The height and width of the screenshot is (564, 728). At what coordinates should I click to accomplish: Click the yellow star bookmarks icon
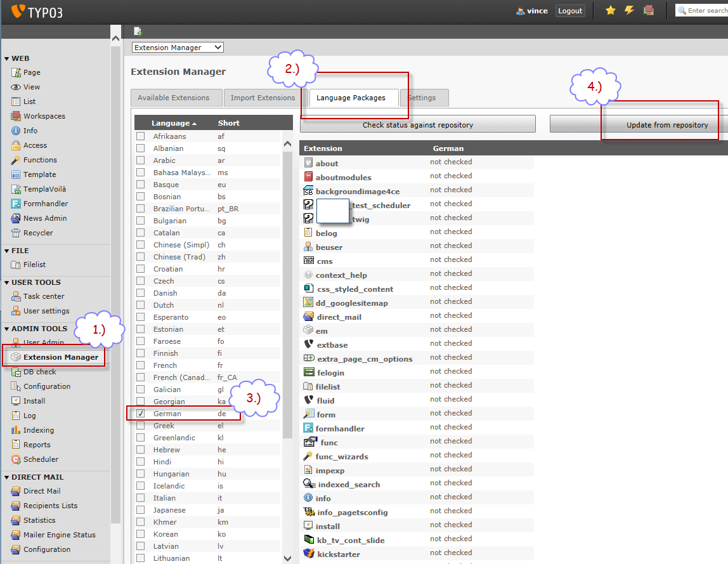click(x=611, y=11)
